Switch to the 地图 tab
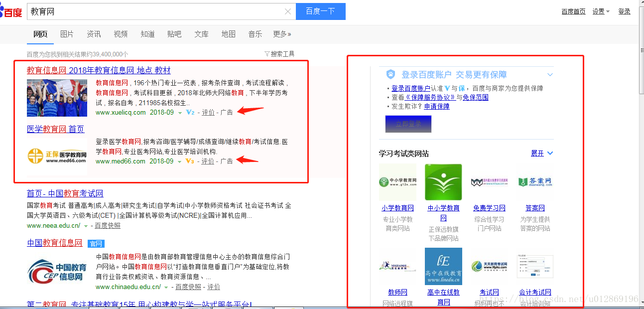The image size is (644, 309). pyautogui.click(x=229, y=34)
